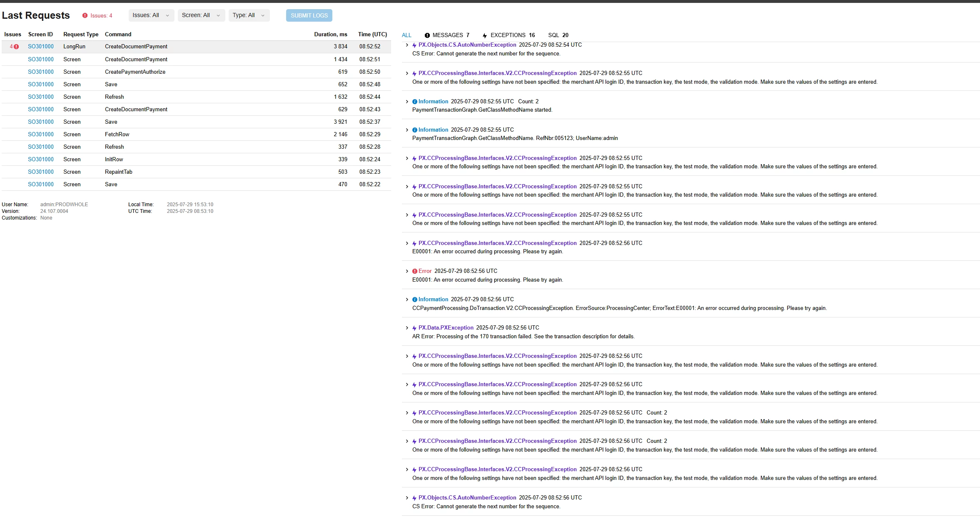Expand the red Error log entry

(407, 271)
